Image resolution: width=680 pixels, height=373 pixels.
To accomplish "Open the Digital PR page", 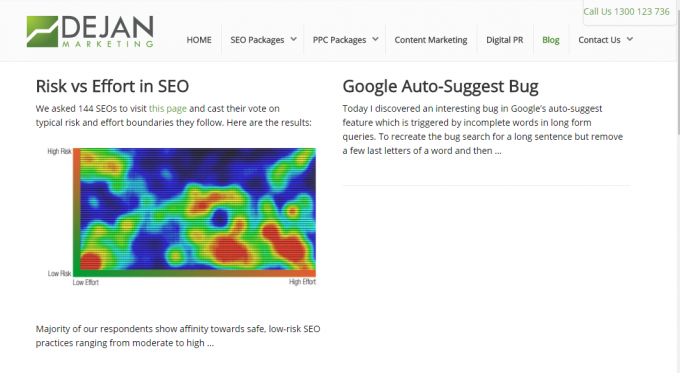I will (x=505, y=40).
